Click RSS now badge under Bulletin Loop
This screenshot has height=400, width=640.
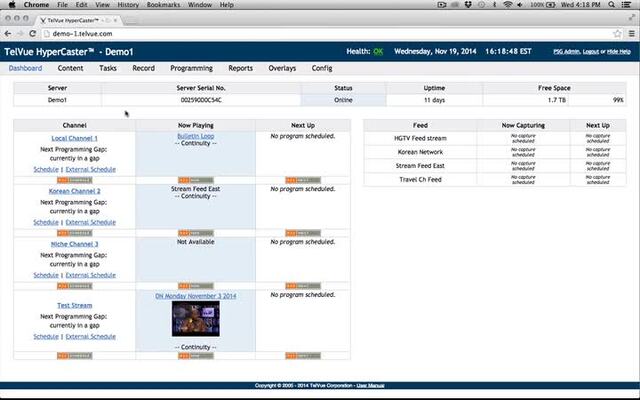click(195, 180)
